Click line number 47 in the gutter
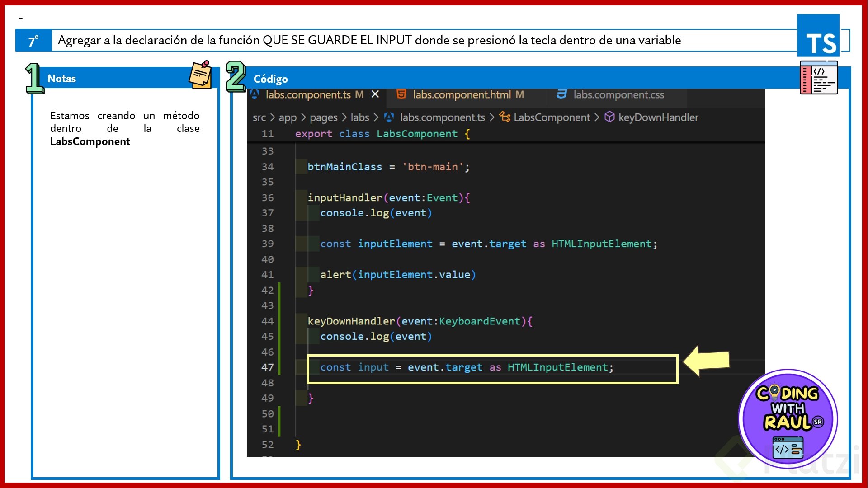This screenshot has height=488, width=868. tap(267, 367)
